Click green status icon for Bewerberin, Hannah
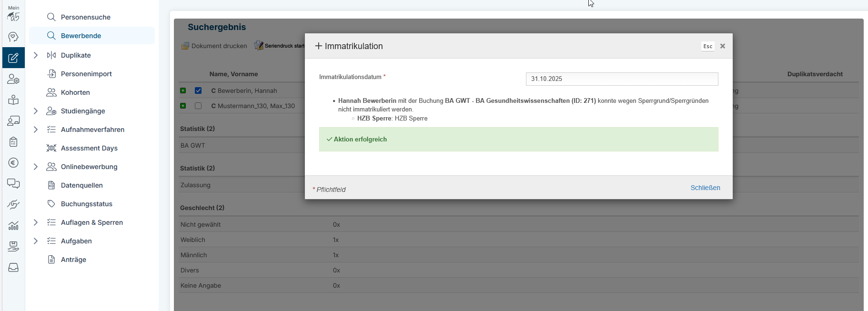Image resolution: width=868 pixels, height=311 pixels. [x=183, y=90]
